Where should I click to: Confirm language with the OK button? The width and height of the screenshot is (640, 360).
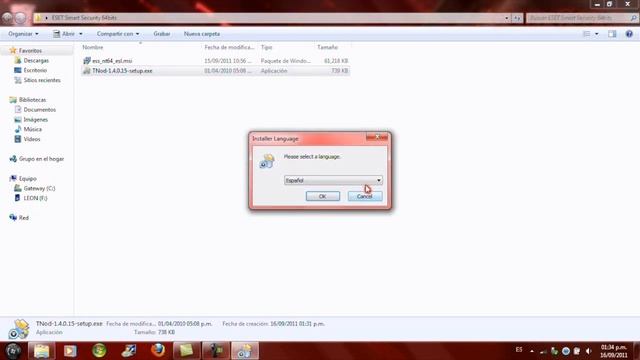[x=322, y=196]
